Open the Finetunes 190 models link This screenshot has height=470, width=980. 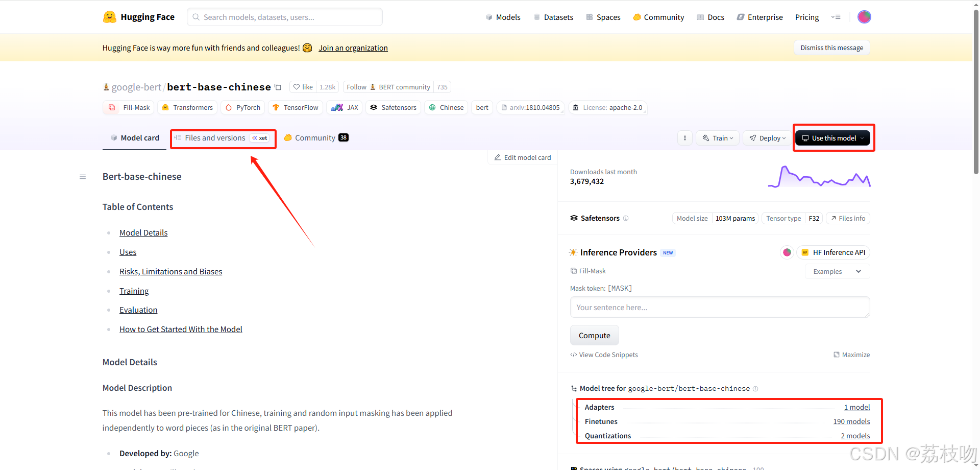pyautogui.click(x=851, y=421)
